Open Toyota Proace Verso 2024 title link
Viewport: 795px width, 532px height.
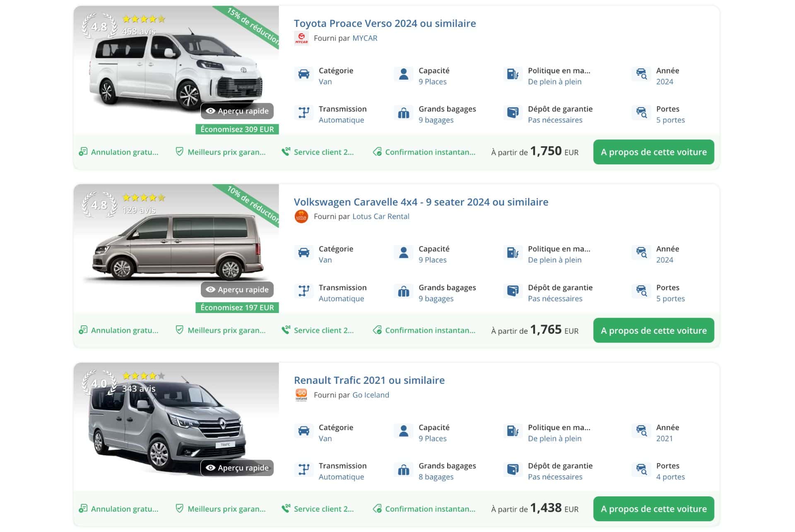pyautogui.click(x=385, y=24)
